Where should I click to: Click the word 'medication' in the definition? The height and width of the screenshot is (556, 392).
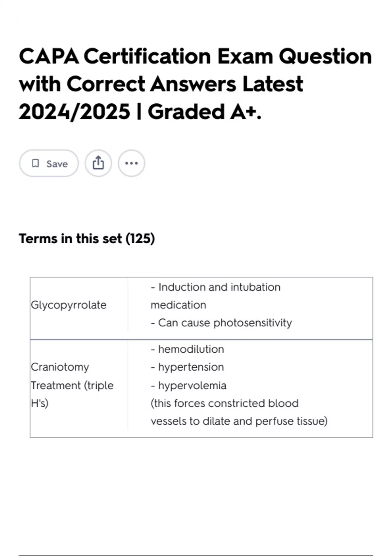click(178, 305)
